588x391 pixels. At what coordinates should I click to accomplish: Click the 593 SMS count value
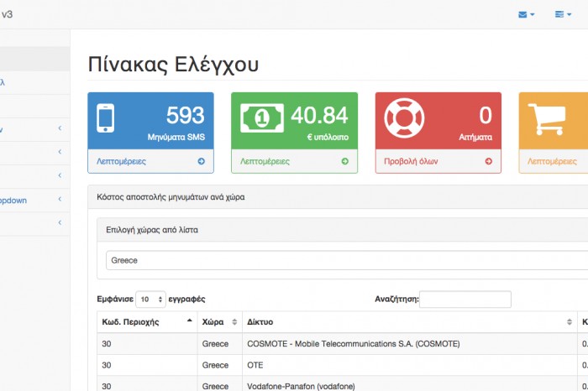pos(186,115)
